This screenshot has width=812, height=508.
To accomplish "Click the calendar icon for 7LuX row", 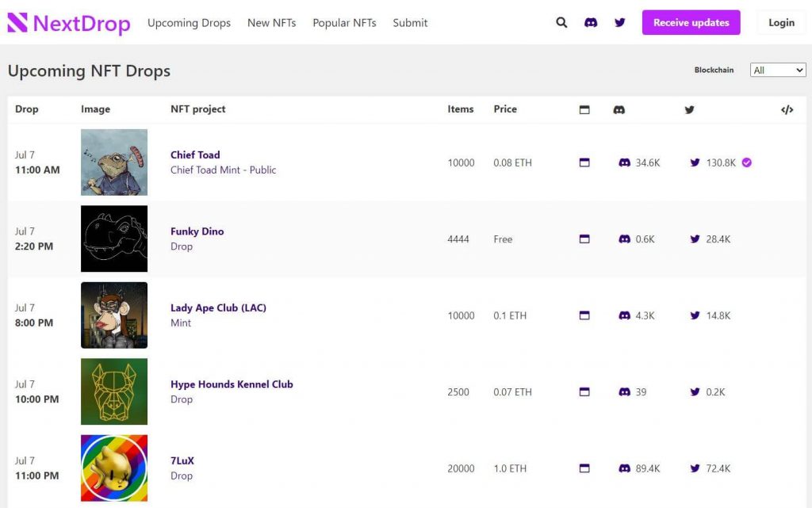I will tap(584, 468).
